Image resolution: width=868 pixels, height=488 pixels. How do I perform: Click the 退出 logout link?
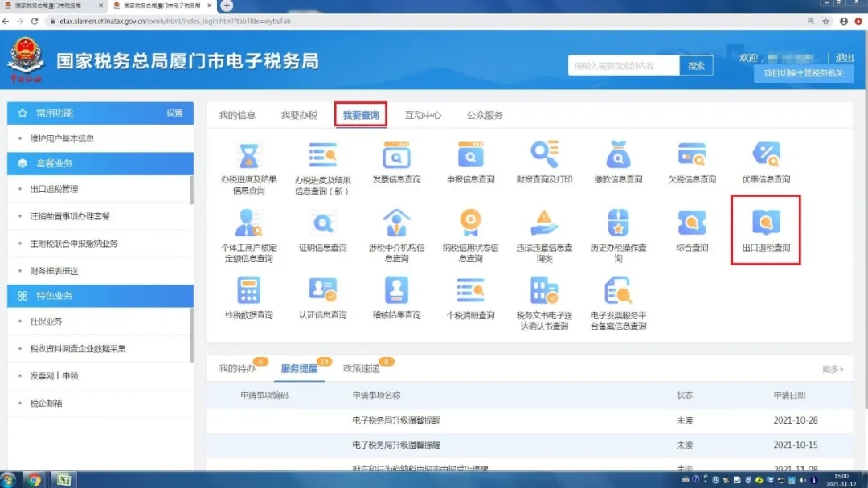[x=845, y=58]
